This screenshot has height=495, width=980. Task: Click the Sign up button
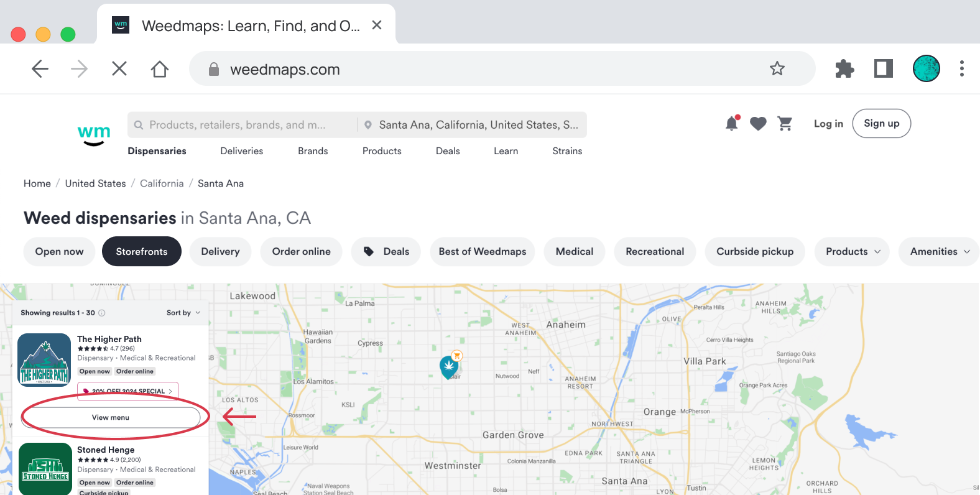881,123
